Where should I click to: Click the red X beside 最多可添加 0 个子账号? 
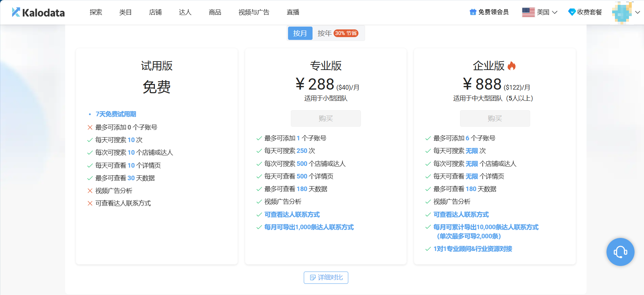(90, 127)
